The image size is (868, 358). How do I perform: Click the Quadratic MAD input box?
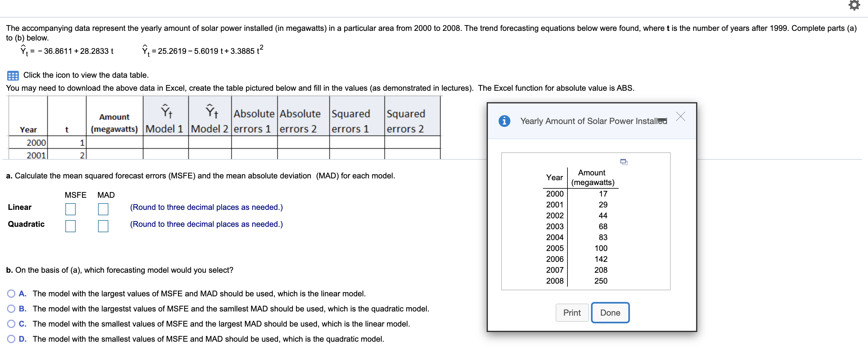tap(103, 226)
